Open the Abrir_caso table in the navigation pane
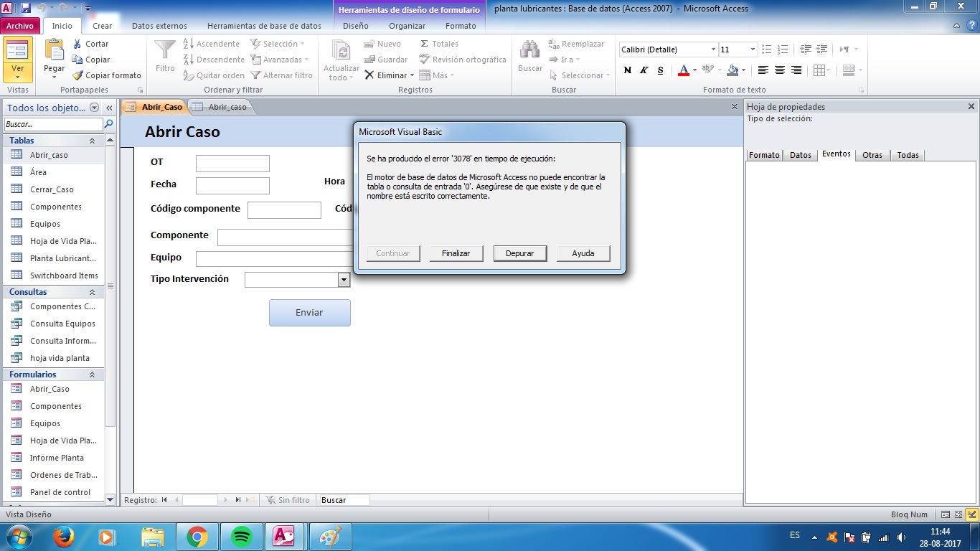The height and width of the screenshot is (551, 980). tap(49, 155)
